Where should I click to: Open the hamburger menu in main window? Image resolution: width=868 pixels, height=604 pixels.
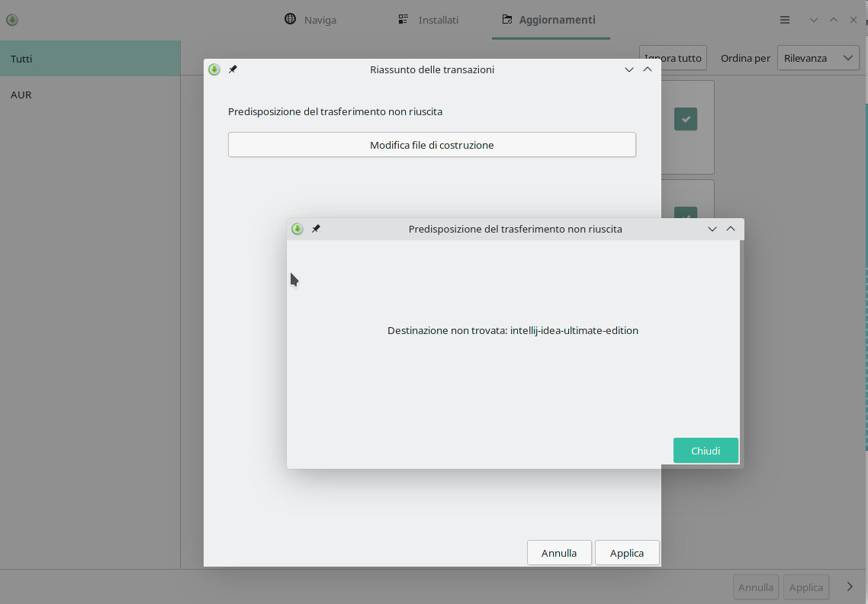784,20
